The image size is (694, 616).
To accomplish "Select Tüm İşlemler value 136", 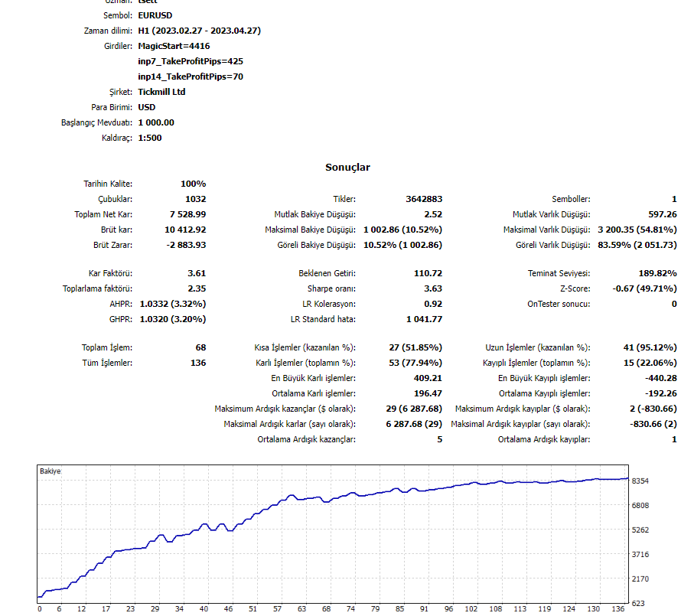I will pos(198,363).
